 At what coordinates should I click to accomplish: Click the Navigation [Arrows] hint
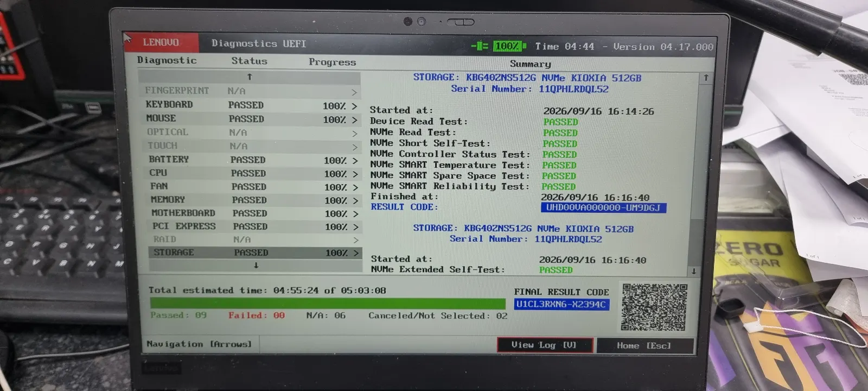pyautogui.click(x=199, y=344)
